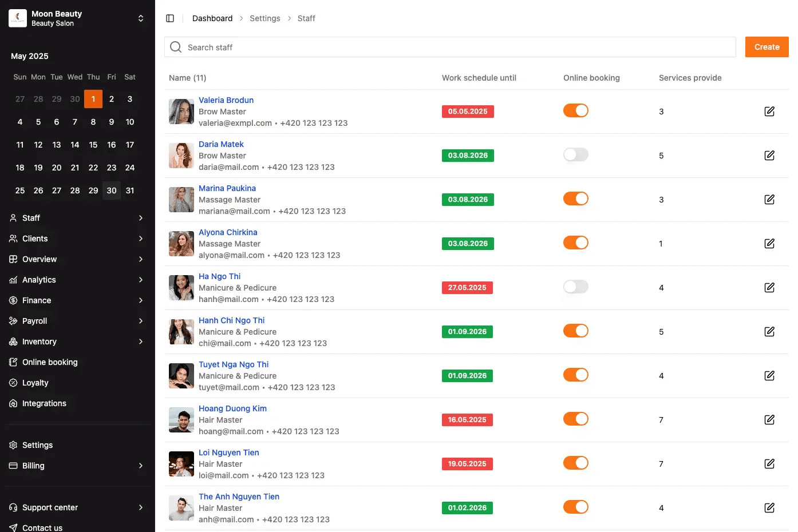Select May 30 in the calendar

(112, 190)
